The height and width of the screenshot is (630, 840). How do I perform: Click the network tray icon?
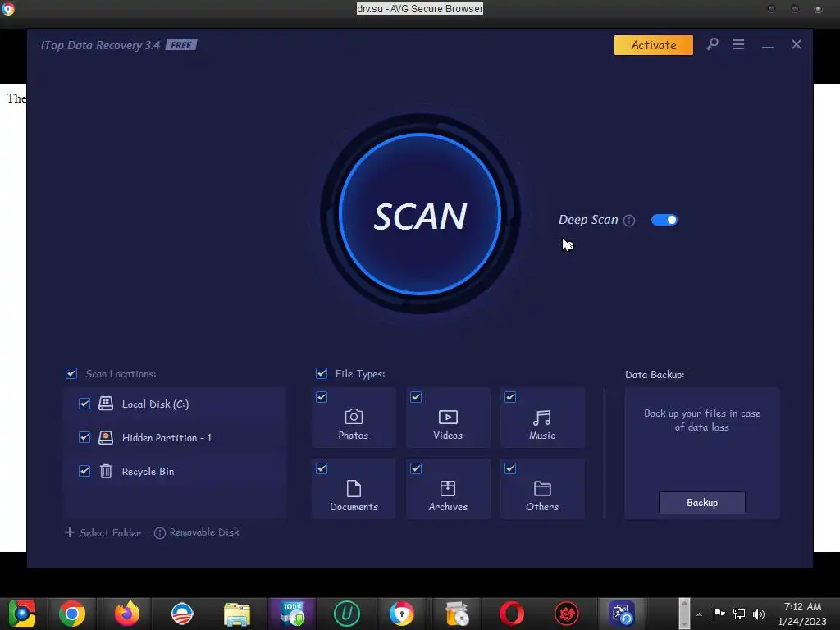click(x=739, y=614)
